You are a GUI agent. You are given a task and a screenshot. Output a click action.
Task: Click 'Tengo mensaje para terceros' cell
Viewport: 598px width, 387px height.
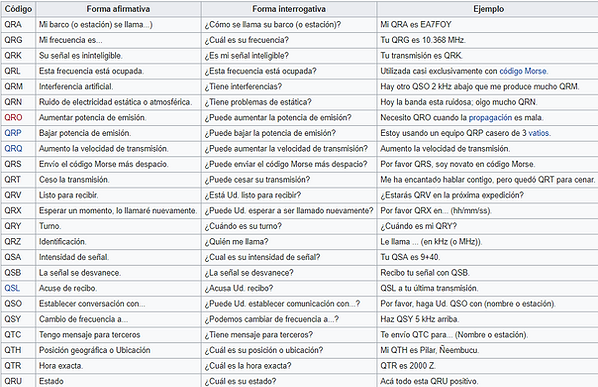(118, 335)
